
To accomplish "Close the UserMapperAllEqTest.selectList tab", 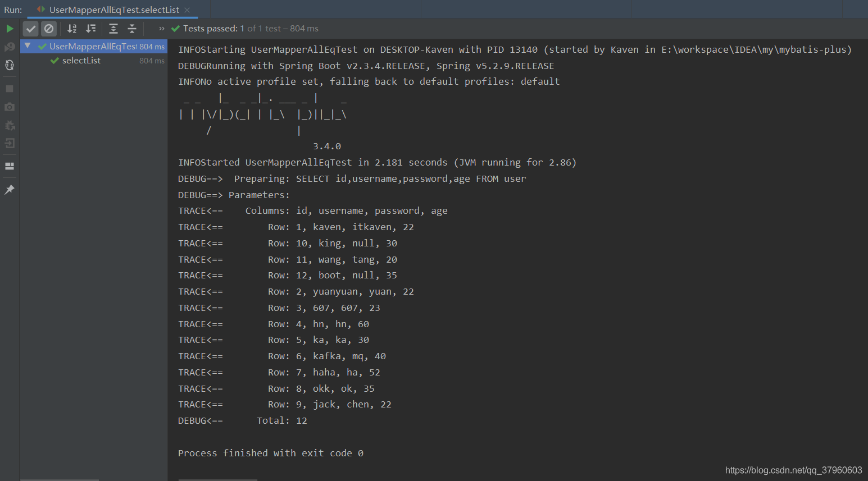I will (187, 10).
